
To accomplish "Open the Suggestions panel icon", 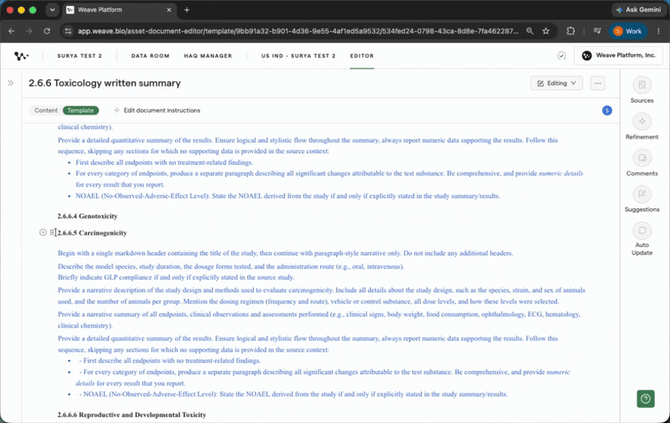I will (642, 194).
